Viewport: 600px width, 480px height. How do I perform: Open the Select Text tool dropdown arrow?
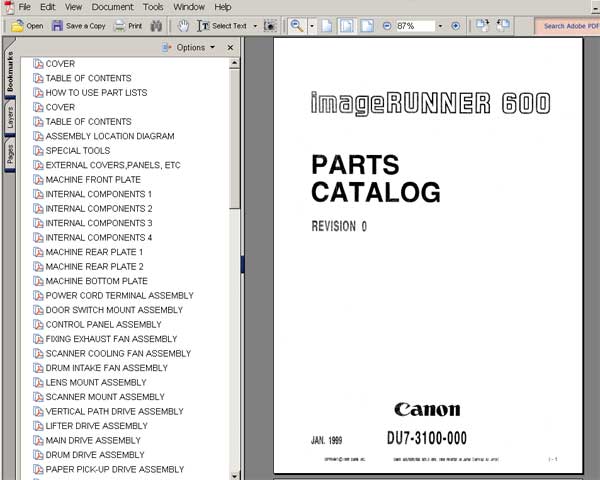click(256, 26)
